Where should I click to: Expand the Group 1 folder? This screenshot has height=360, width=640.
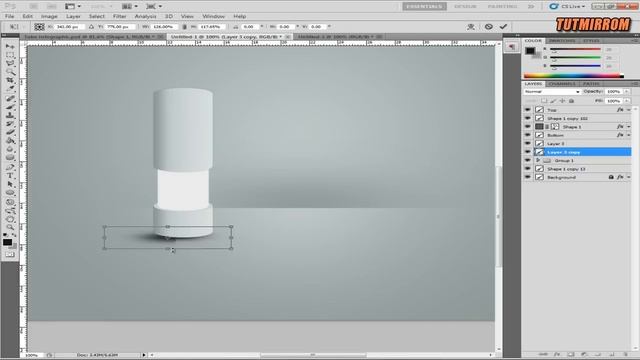(538, 160)
